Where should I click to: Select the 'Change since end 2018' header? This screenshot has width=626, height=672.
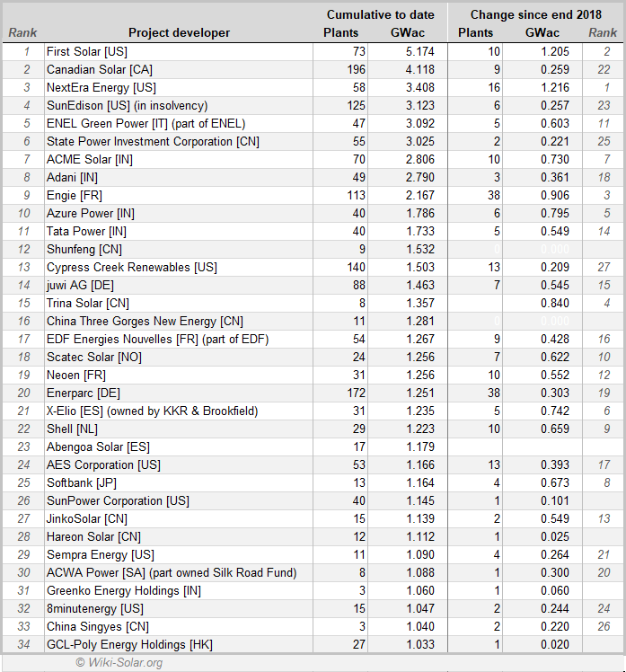point(535,14)
